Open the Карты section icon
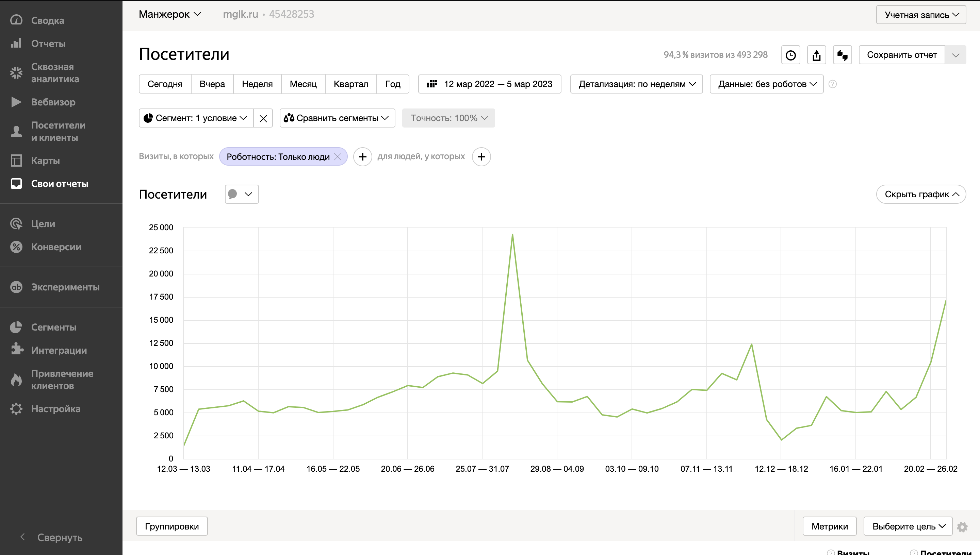This screenshot has width=980, height=555. tap(16, 161)
